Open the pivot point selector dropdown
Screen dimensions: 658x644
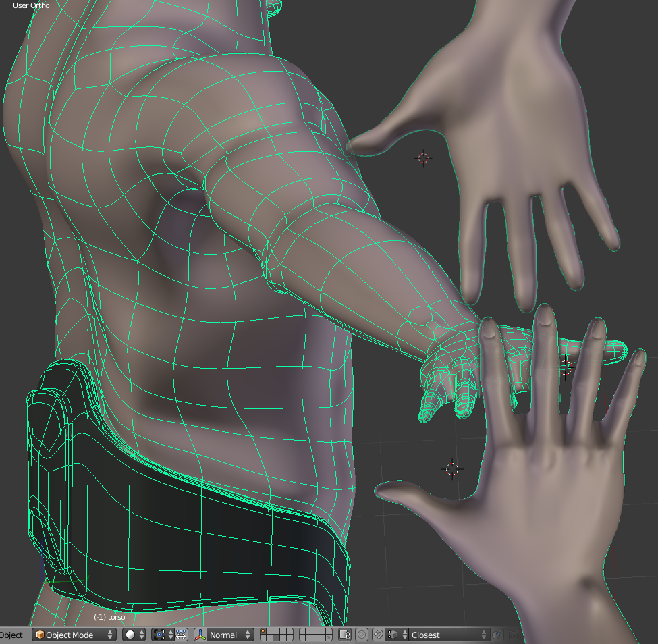pos(162,635)
